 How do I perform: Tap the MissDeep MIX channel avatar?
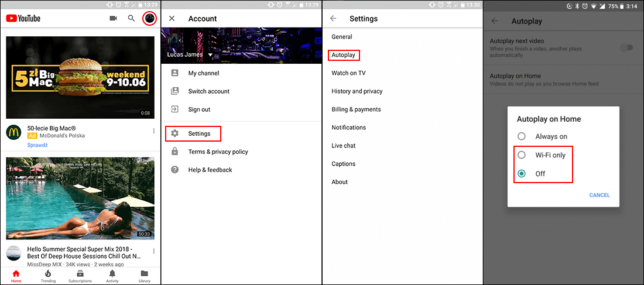(13, 253)
